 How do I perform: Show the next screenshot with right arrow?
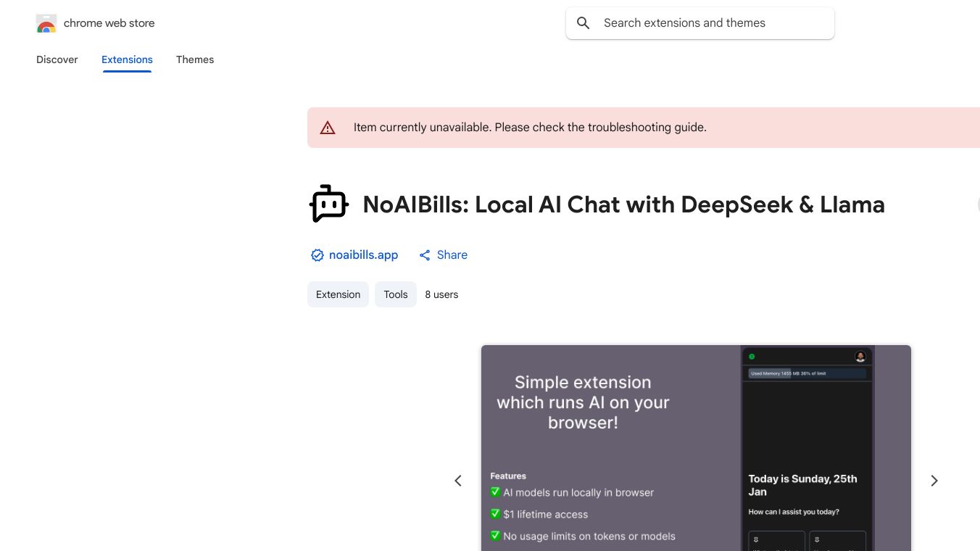tap(934, 481)
